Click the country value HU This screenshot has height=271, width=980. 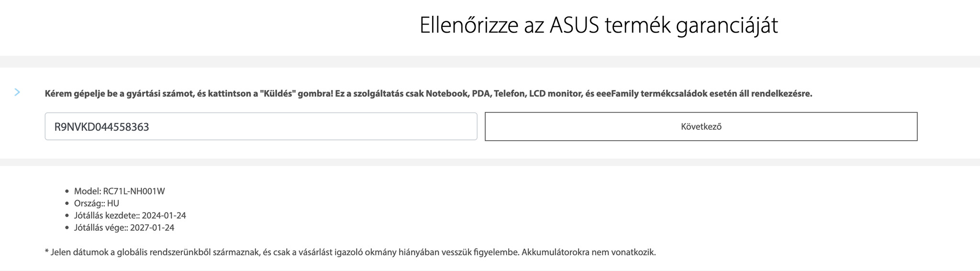click(113, 203)
